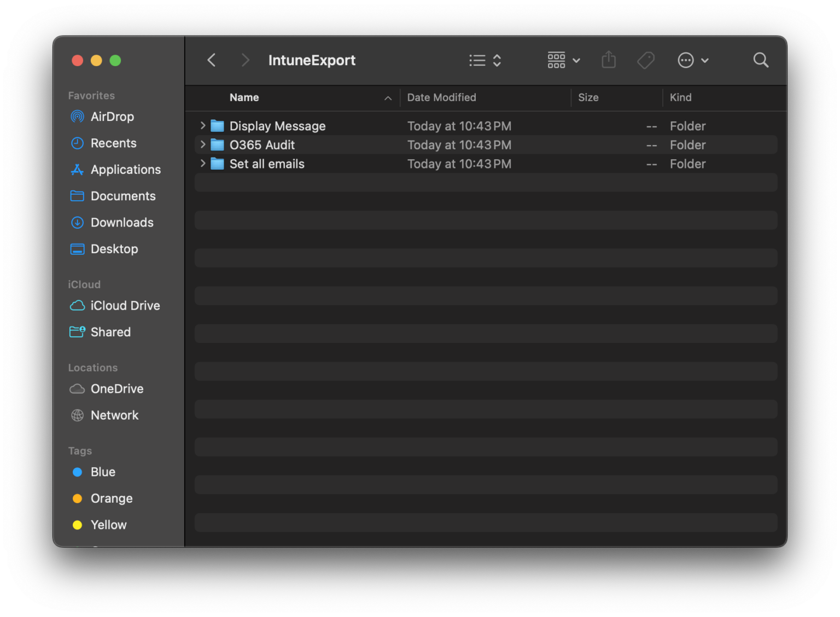Click the Edit Tags icon
The width and height of the screenshot is (840, 617).
click(x=646, y=60)
